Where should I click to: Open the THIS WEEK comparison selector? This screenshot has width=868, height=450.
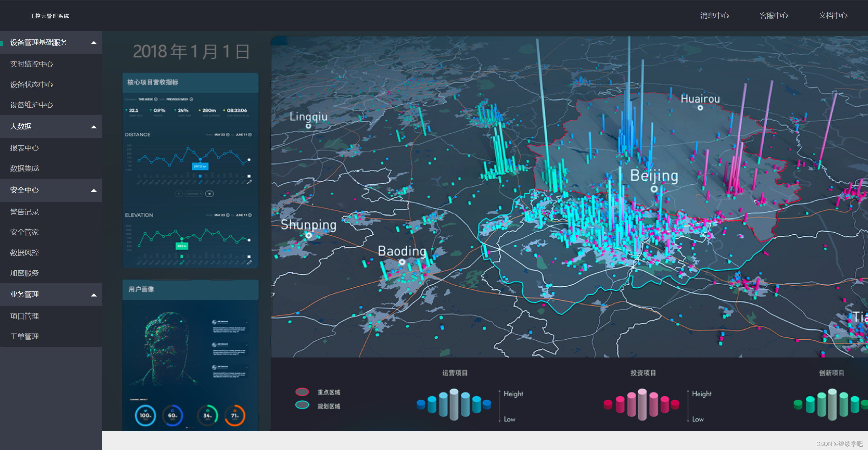click(x=148, y=99)
